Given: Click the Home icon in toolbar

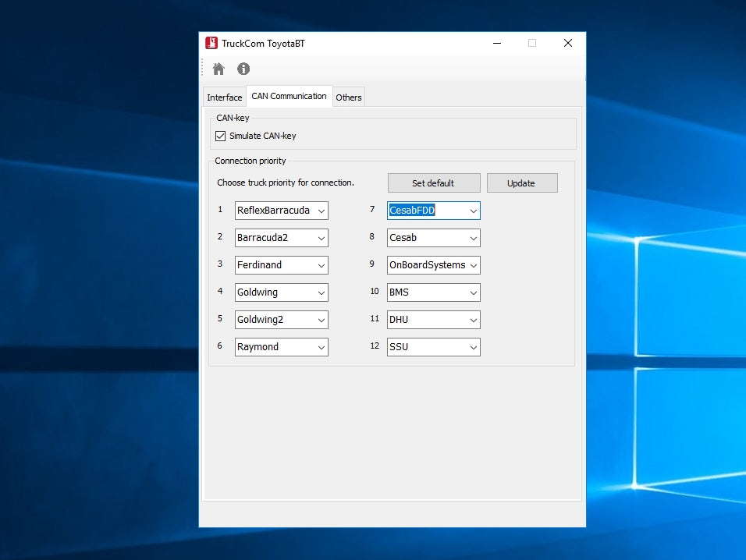Looking at the screenshot, I should pos(218,69).
